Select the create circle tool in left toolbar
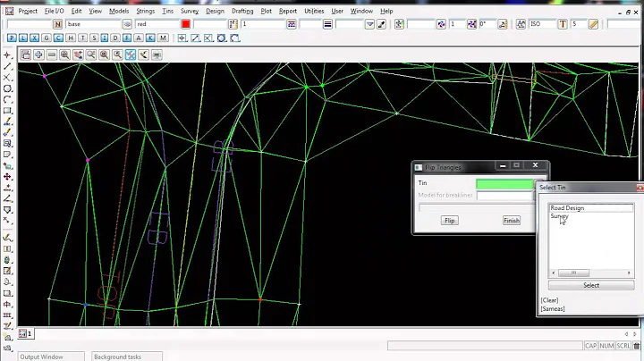The width and height of the screenshot is (644, 361). coord(7,88)
